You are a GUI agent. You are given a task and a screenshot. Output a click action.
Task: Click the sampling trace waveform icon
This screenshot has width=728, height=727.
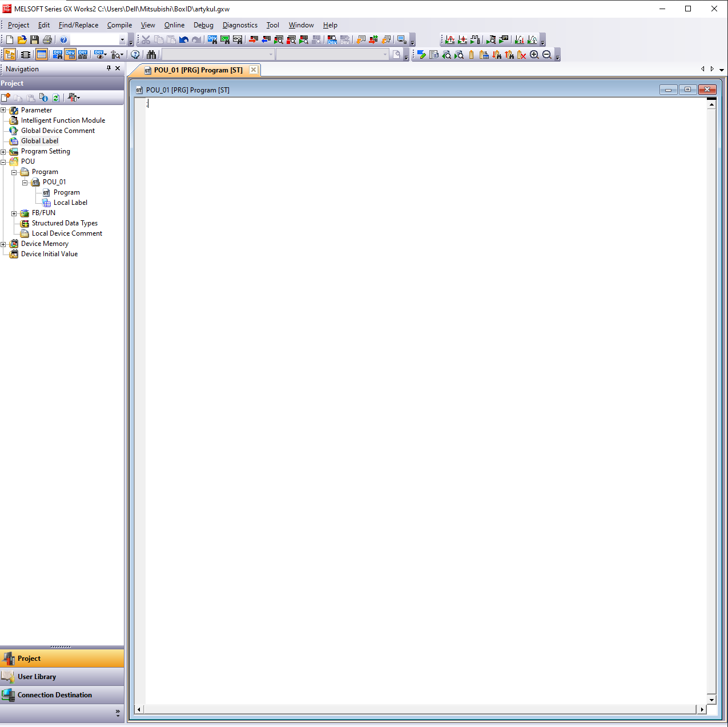450,40
